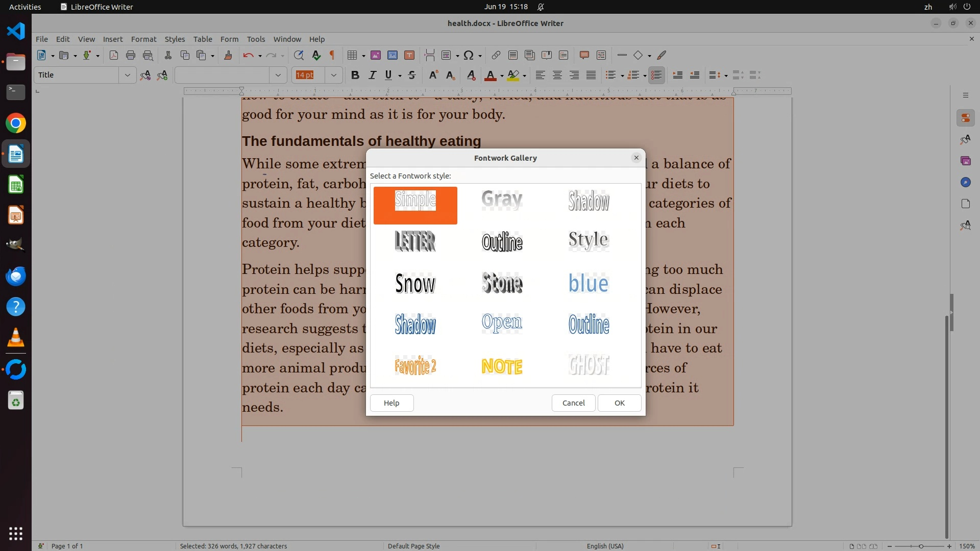Image resolution: width=980 pixels, height=551 pixels.
Task: Expand the Title paragraph style dropdown
Action: click(x=127, y=75)
